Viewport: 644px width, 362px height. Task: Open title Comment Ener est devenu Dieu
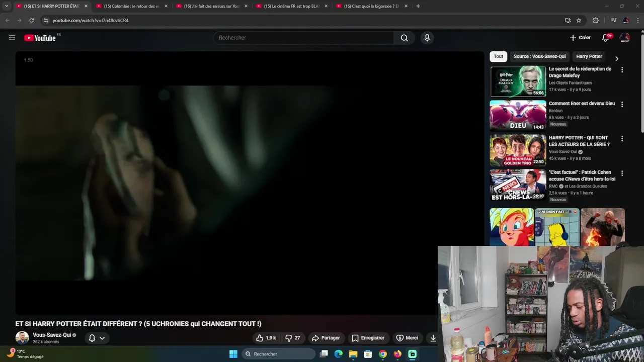pyautogui.click(x=582, y=103)
